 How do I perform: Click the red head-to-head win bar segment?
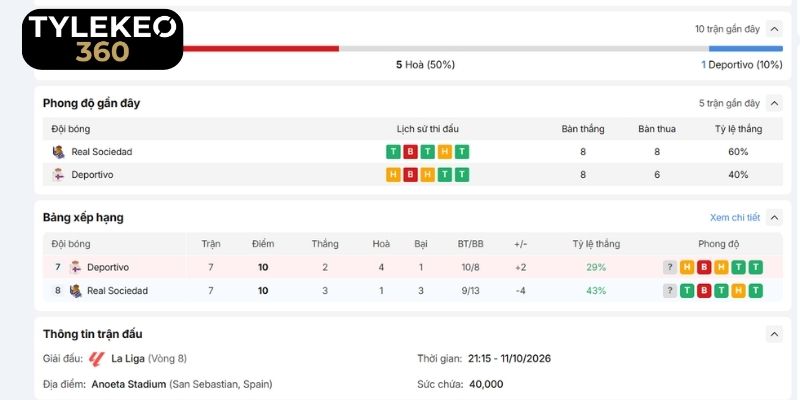tap(261, 48)
